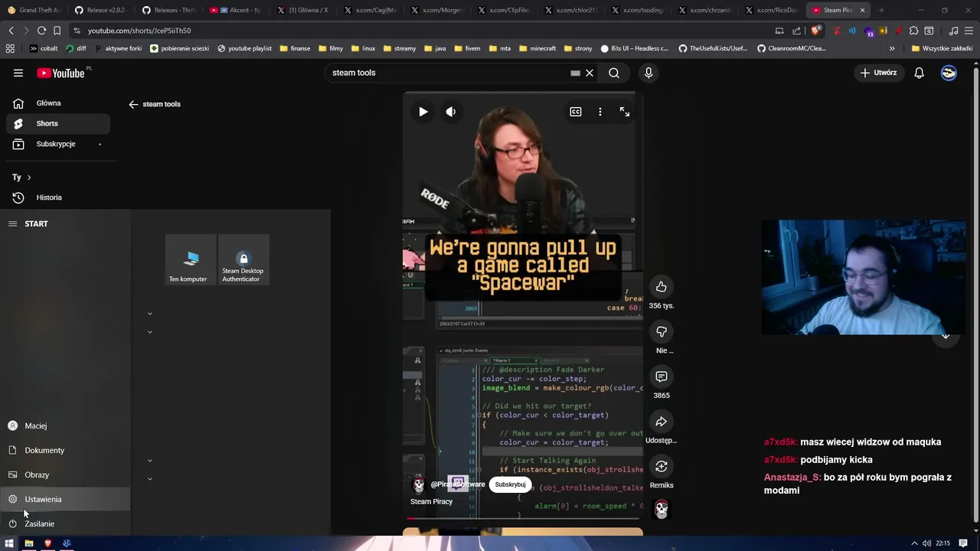
Task: Switch to Release v2.0.2 GitHub tab
Action: click(x=100, y=10)
